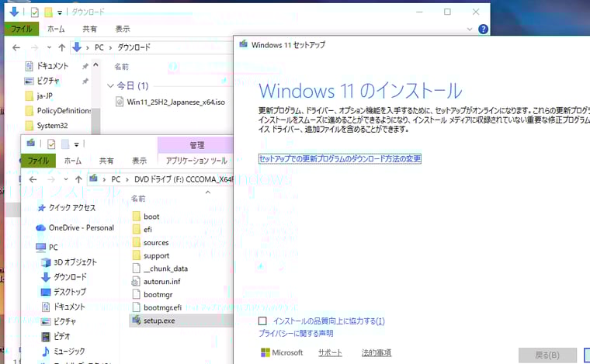Click the help question mark icon
590x364 pixels.
tap(483, 29)
